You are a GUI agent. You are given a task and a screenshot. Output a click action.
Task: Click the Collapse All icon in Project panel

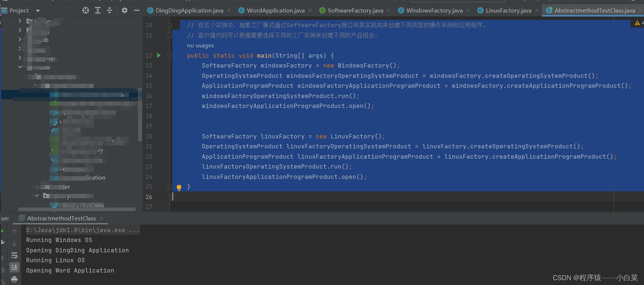[x=110, y=10]
